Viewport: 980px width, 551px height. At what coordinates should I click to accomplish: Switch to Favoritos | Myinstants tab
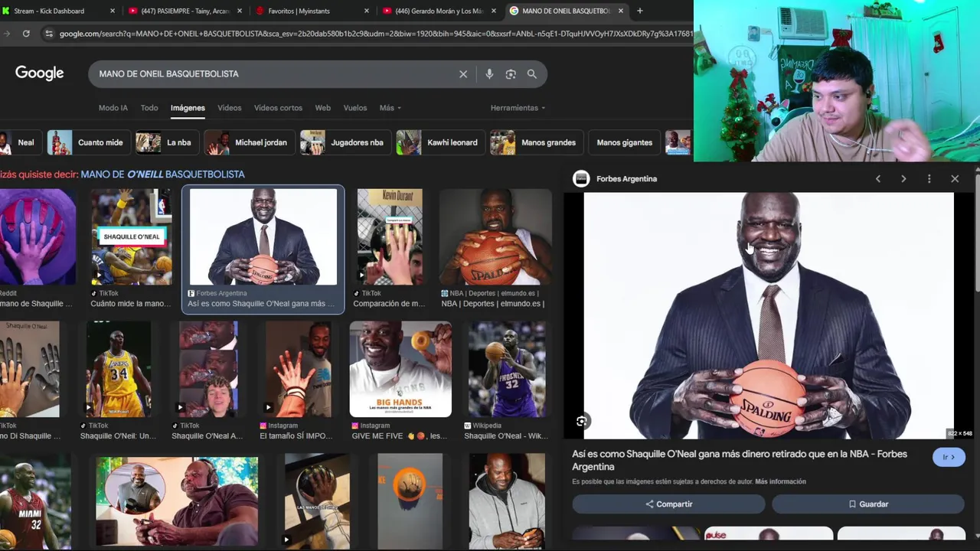pos(312,11)
